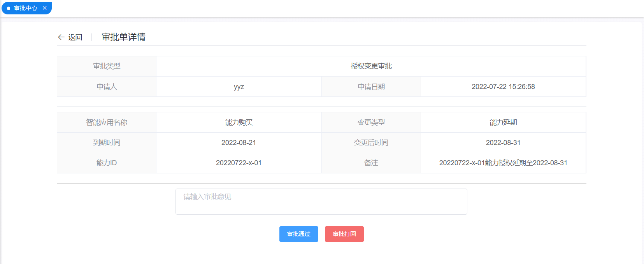
Task: Click the 申请人 label cell
Action: [107, 87]
